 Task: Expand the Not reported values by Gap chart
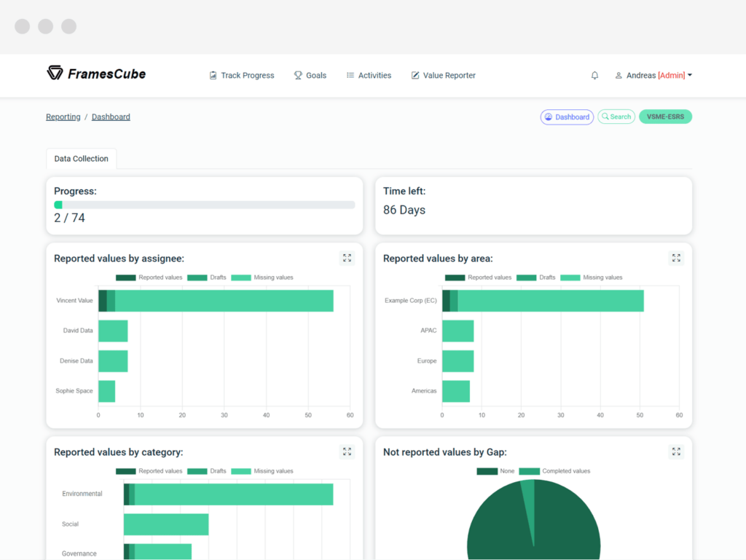[x=676, y=451]
